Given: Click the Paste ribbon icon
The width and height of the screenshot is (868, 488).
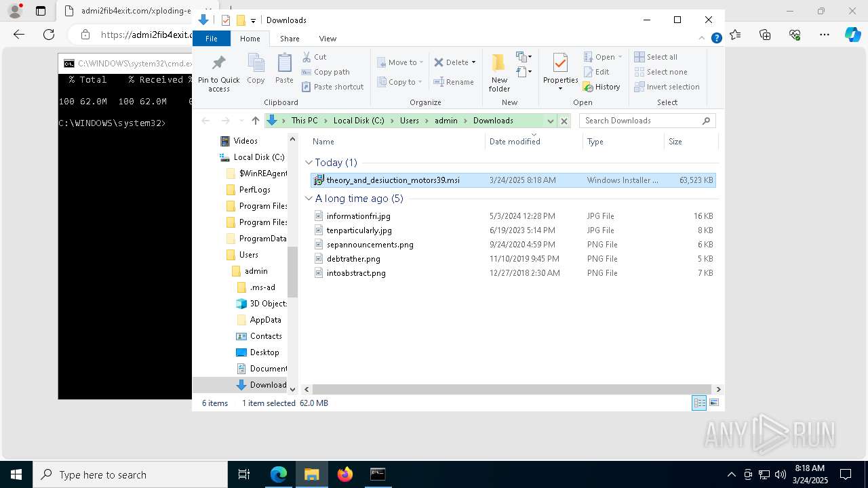Looking at the screenshot, I should 284,69.
